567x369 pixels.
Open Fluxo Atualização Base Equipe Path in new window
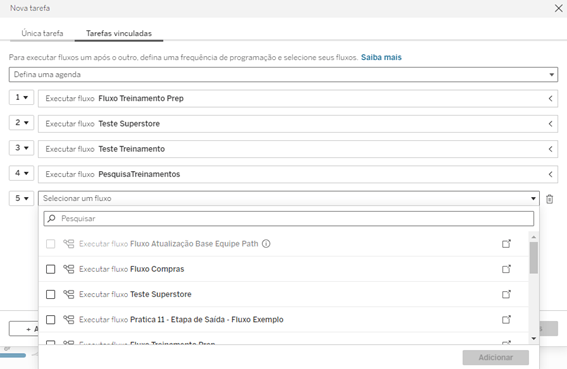tap(506, 244)
